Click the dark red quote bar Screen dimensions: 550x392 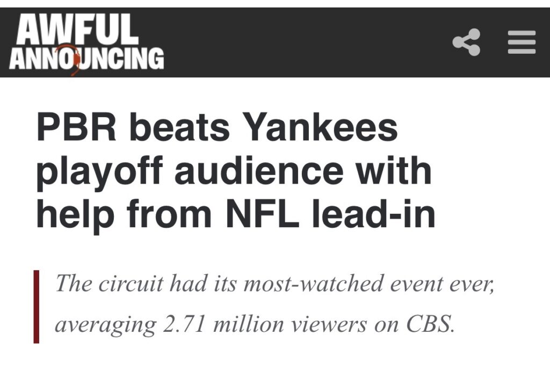pyautogui.click(x=37, y=306)
